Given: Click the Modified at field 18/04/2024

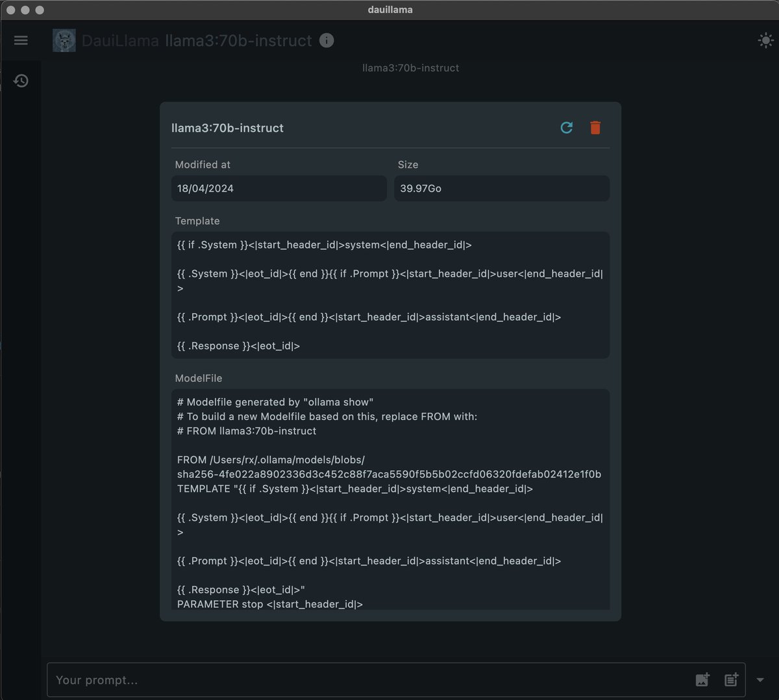Looking at the screenshot, I should (x=279, y=188).
